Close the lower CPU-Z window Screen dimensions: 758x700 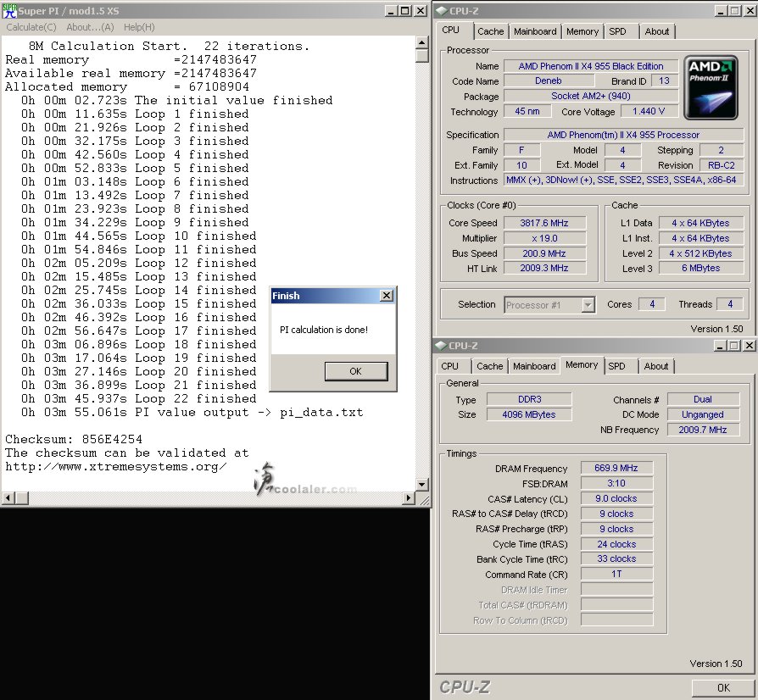point(750,346)
